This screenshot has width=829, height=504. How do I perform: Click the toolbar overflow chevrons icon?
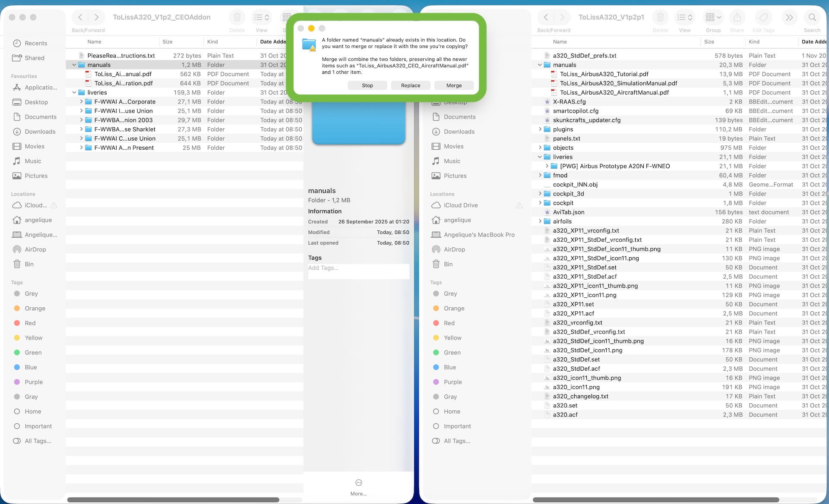(789, 18)
